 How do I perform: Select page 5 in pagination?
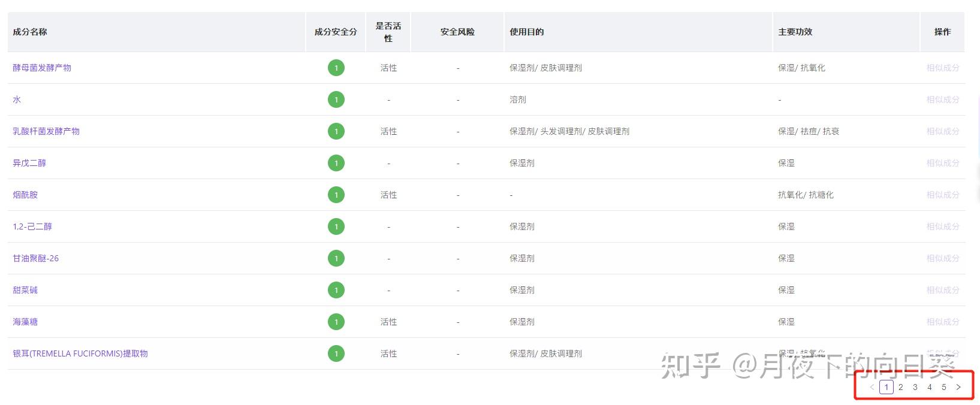click(944, 387)
